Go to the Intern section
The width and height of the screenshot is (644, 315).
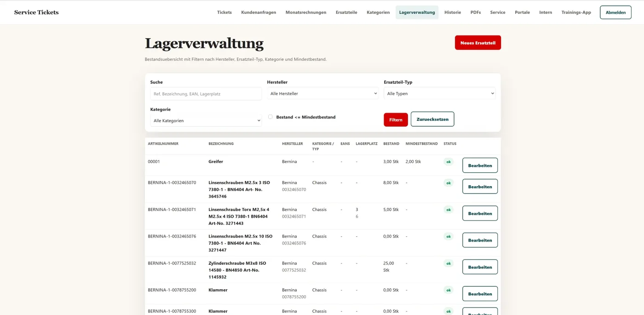pos(546,12)
